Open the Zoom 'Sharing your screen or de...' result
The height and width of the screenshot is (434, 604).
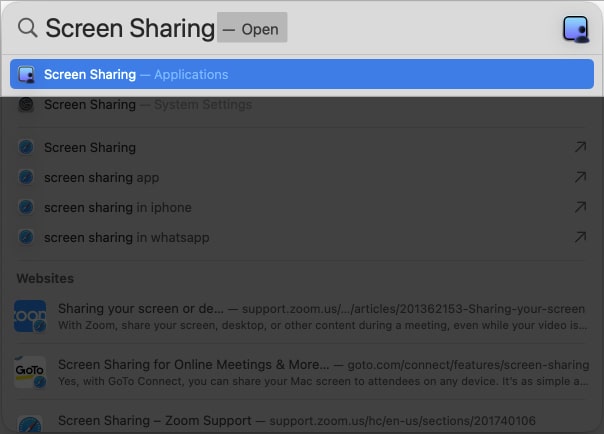click(302, 317)
